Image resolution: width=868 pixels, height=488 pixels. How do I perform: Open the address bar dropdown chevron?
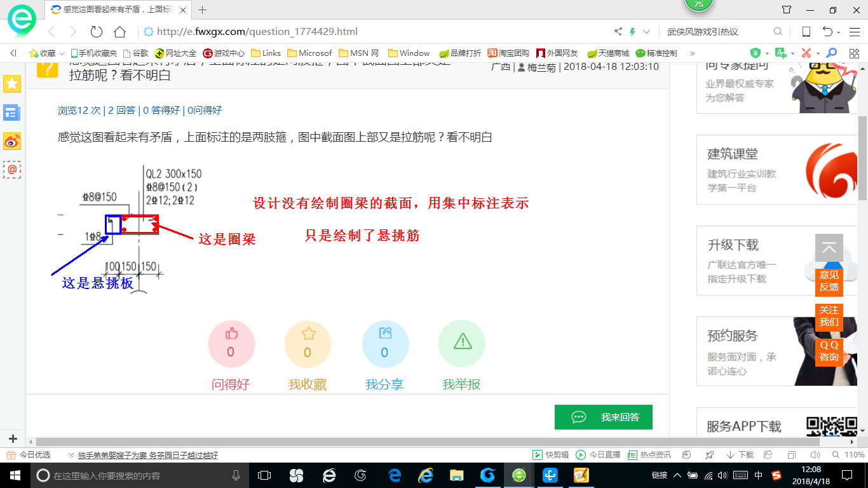(647, 32)
